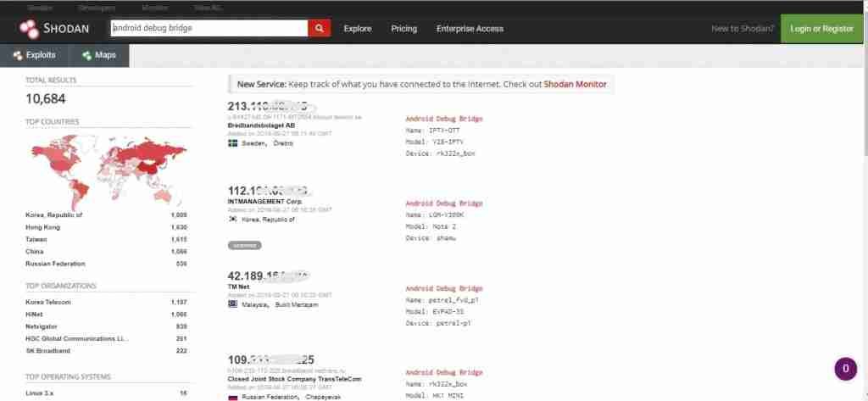Click the total results count 10,684

[46, 99]
